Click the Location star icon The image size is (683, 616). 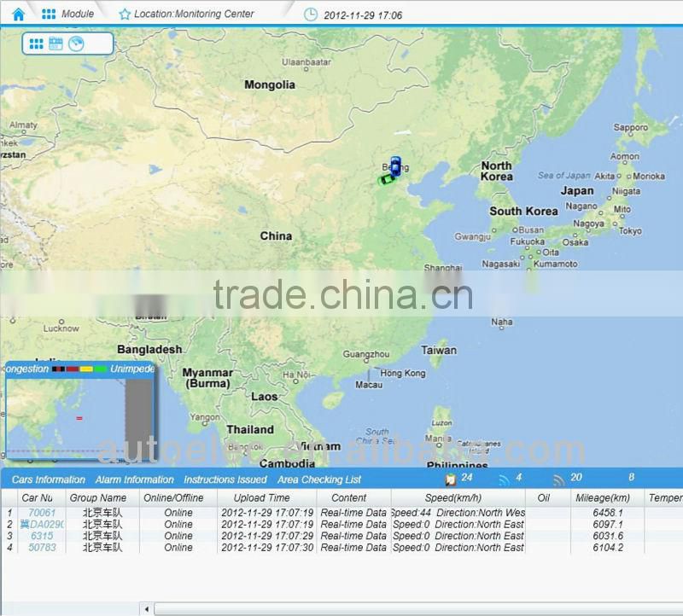pyautogui.click(x=125, y=15)
